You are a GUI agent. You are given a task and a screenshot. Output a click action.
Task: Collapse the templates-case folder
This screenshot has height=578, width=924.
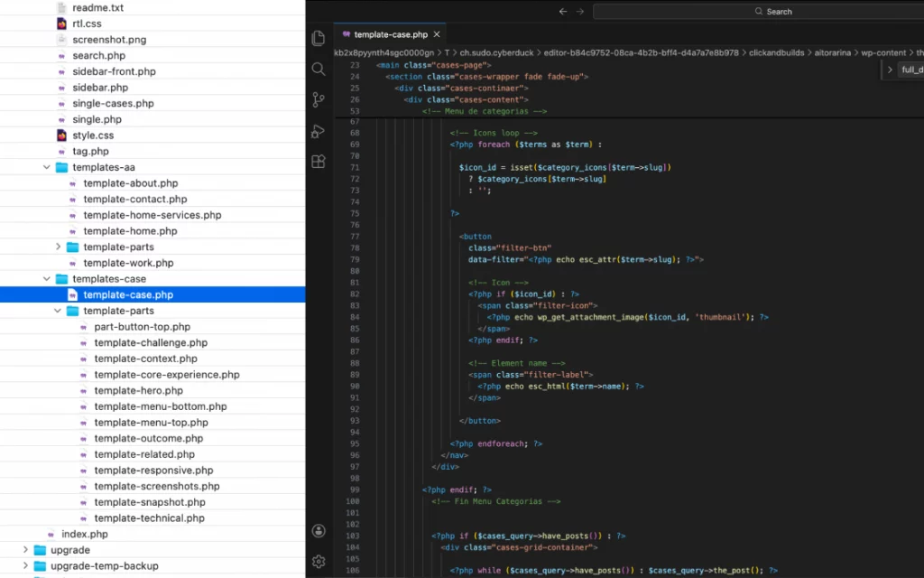point(46,278)
